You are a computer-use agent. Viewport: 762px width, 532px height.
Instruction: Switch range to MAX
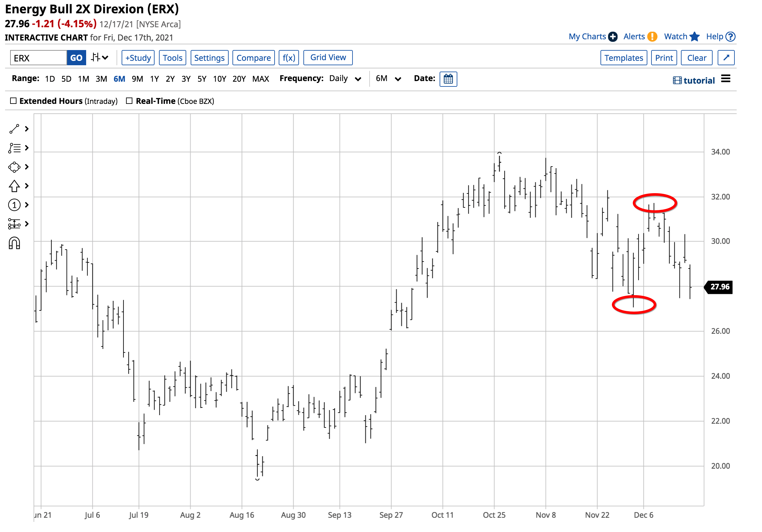[x=261, y=79]
